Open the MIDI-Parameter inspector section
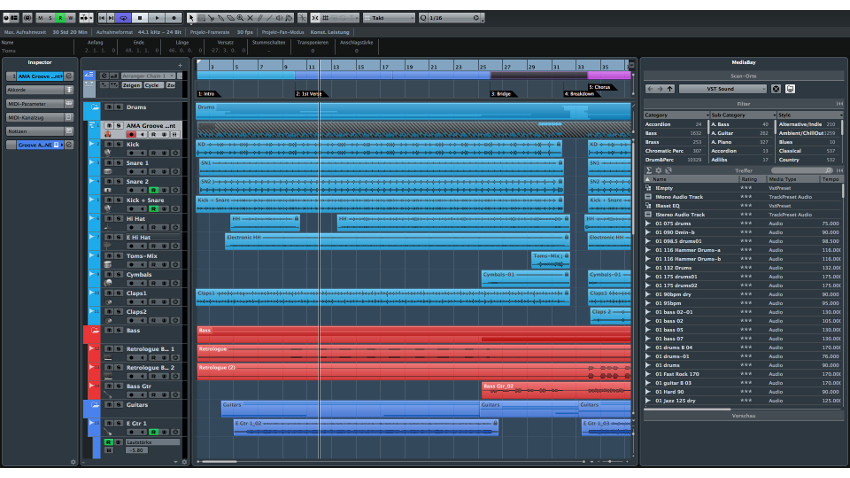Viewport: 850px width, 478px height. pos(36,103)
